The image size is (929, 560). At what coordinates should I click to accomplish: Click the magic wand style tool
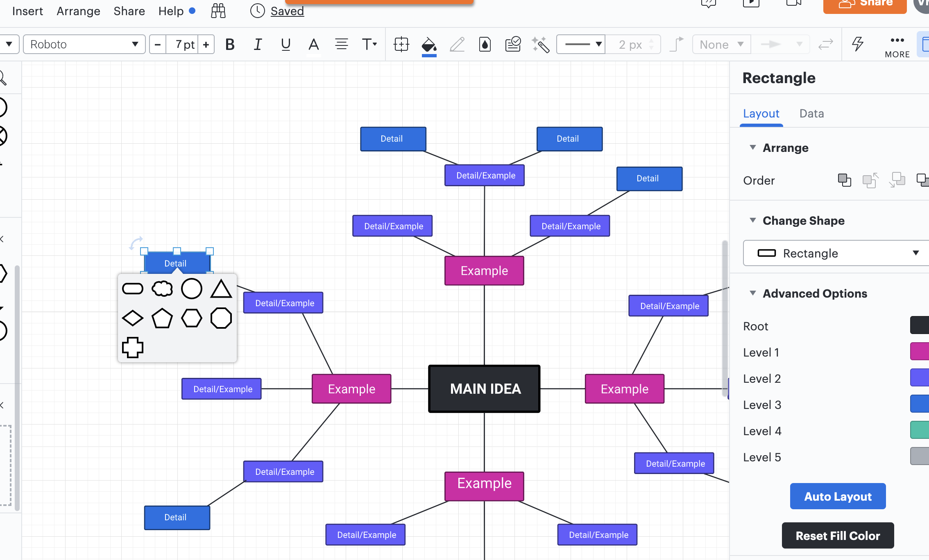pos(540,44)
